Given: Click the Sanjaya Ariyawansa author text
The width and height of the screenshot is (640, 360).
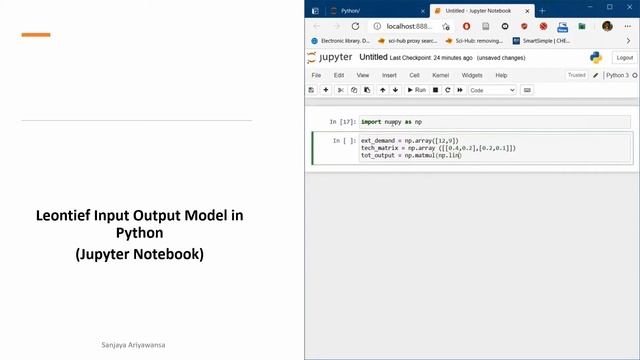Looking at the screenshot, I should (x=133, y=345).
